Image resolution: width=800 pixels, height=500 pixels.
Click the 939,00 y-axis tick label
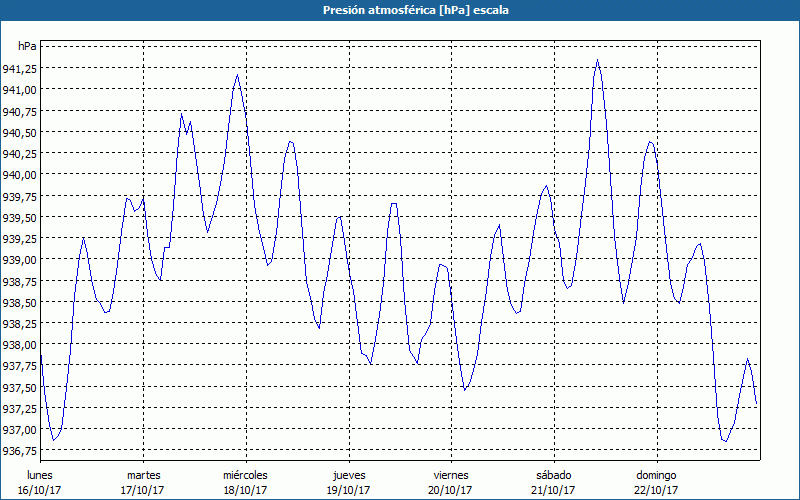pos(20,259)
